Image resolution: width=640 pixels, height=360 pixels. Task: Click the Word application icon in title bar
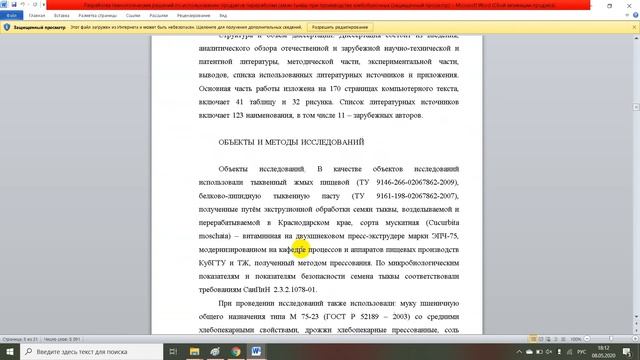(x=4, y=4)
